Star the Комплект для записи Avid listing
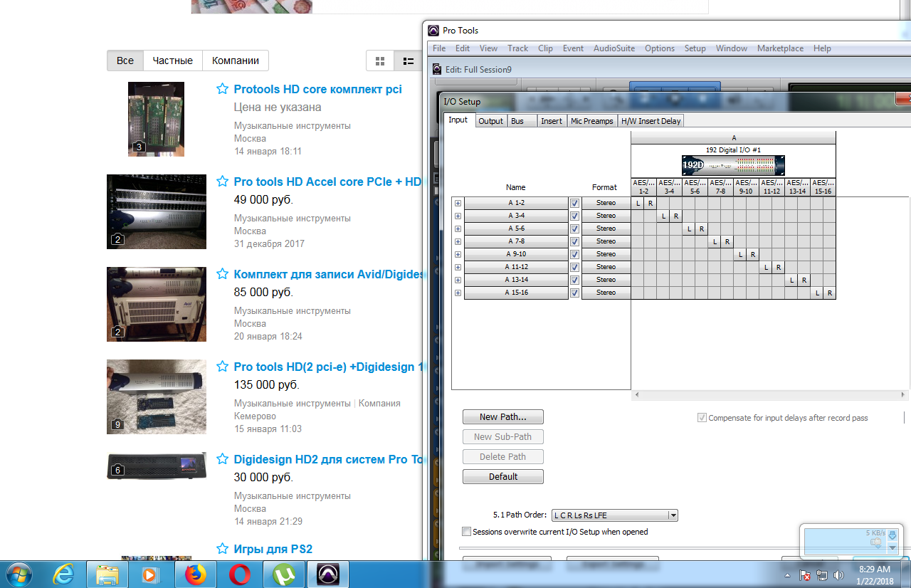This screenshot has width=911, height=588. [x=222, y=274]
